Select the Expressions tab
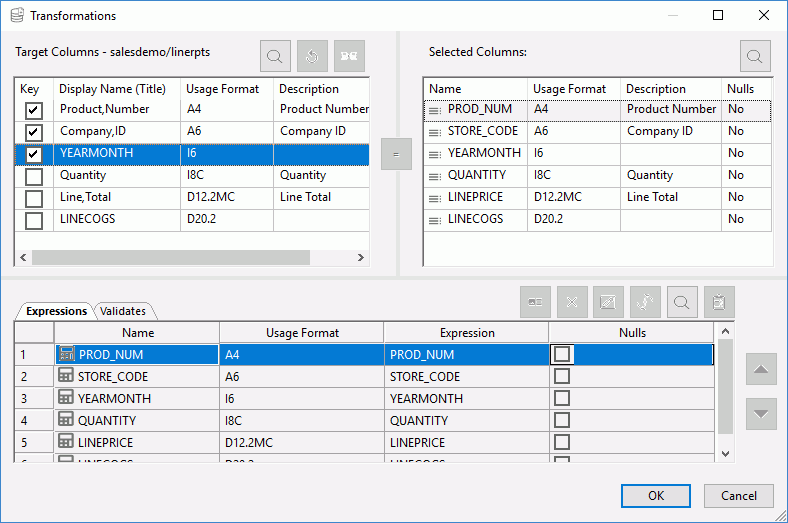Screen dimensions: 788x523 (56, 311)
